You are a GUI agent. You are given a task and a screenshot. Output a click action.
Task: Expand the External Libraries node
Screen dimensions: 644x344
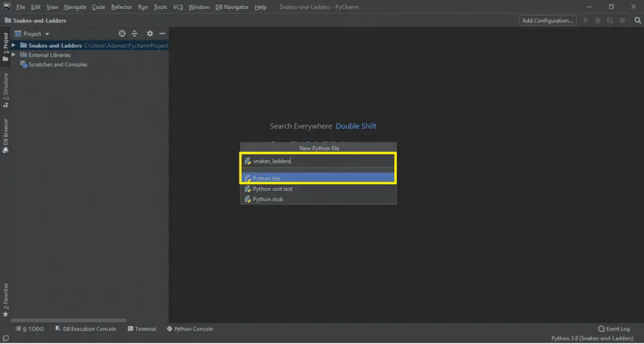coord(13,55)
